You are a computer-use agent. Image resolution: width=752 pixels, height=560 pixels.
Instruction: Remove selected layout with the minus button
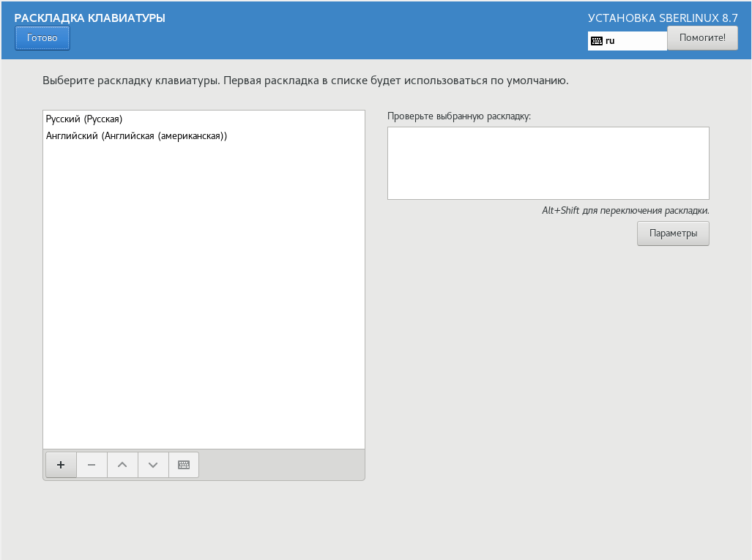tap(92, 465)
